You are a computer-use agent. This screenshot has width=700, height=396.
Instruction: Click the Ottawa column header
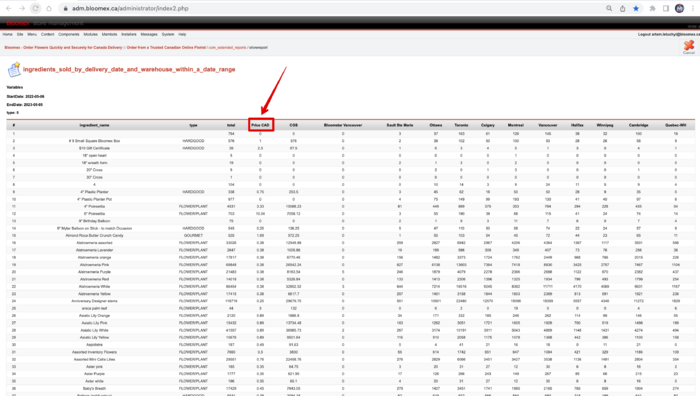pyautogui.click(x=436, y=125)
